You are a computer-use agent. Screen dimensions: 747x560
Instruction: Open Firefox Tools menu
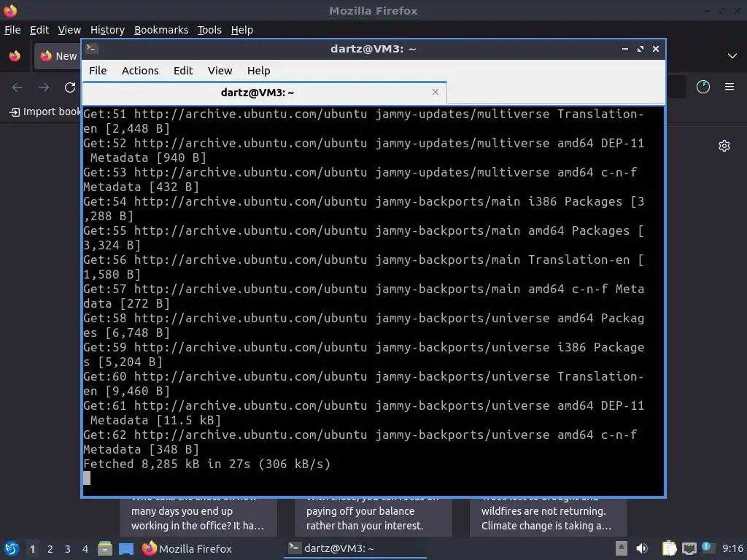coord(209,30)
